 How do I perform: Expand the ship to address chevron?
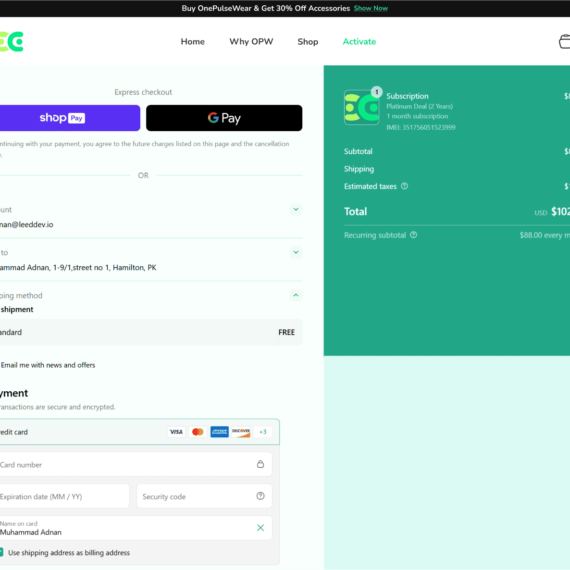tap(296, 252)
